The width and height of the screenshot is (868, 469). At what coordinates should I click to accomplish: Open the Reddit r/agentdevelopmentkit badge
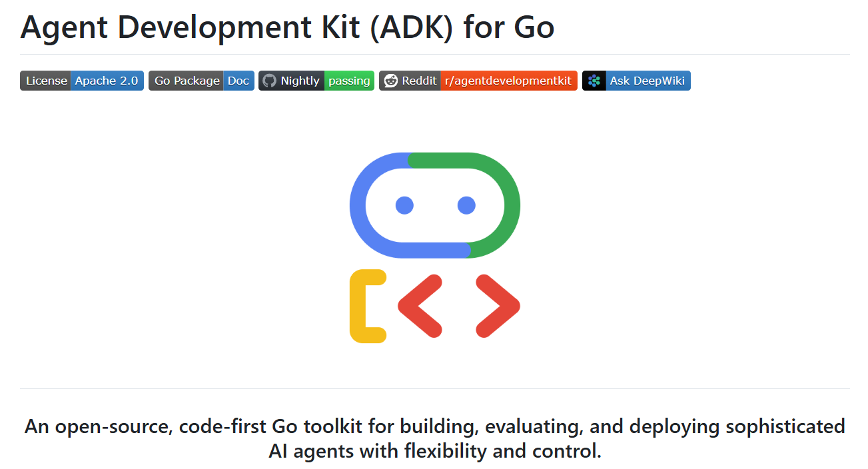click(x=478, y=81)
